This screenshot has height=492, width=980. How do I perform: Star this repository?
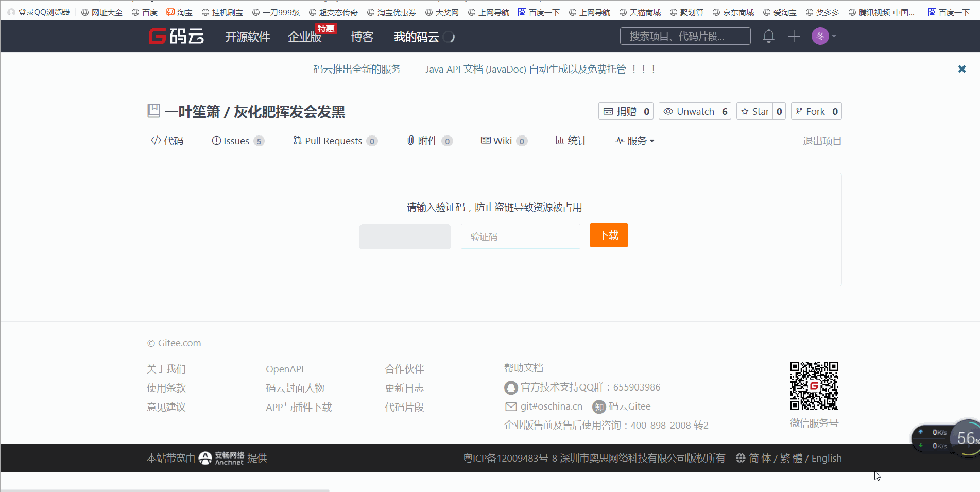(x=754, y=111)
